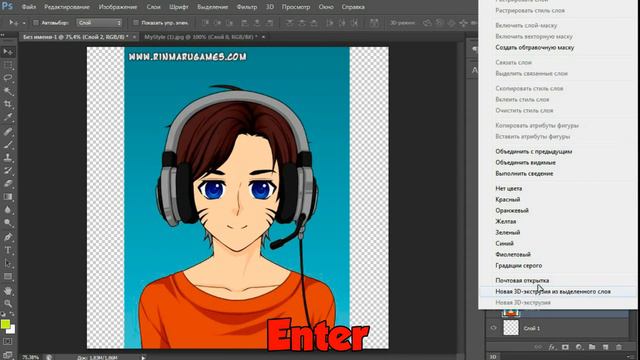Add layer style with fx icon
The image size is (640, 360).
552,347
